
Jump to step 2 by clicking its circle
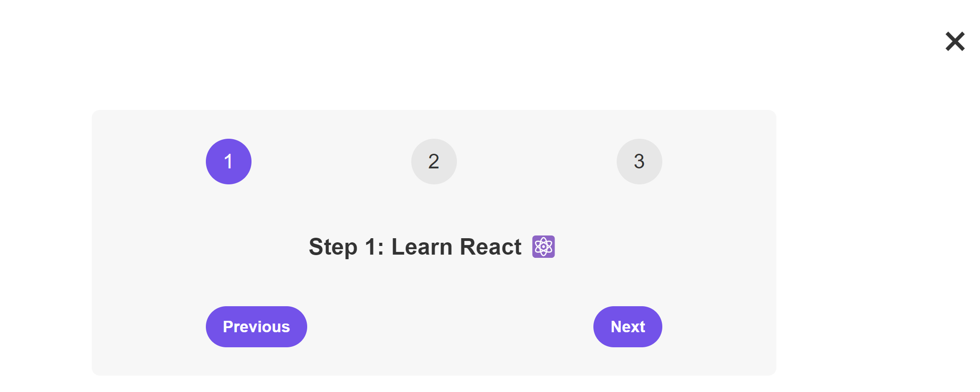coord(434,161)
